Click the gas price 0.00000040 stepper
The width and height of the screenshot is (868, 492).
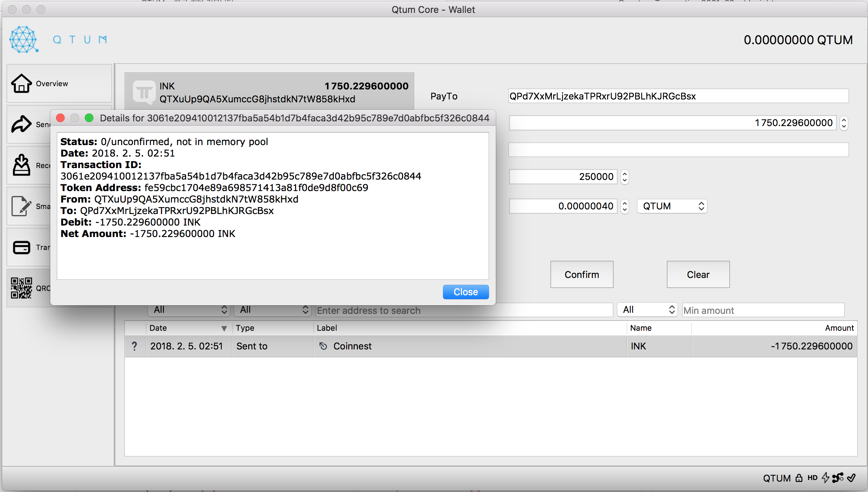625,206
